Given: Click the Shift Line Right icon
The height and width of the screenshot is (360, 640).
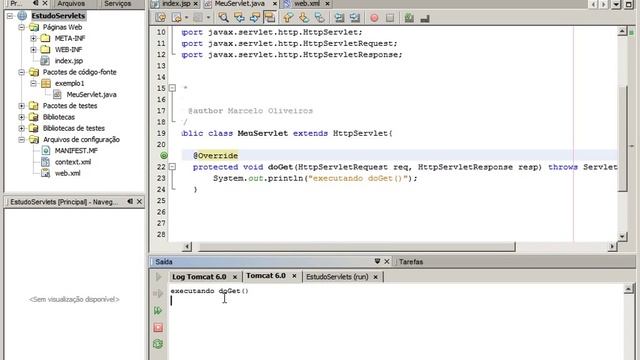Looking at the screenshot, I should click(355, 18).
